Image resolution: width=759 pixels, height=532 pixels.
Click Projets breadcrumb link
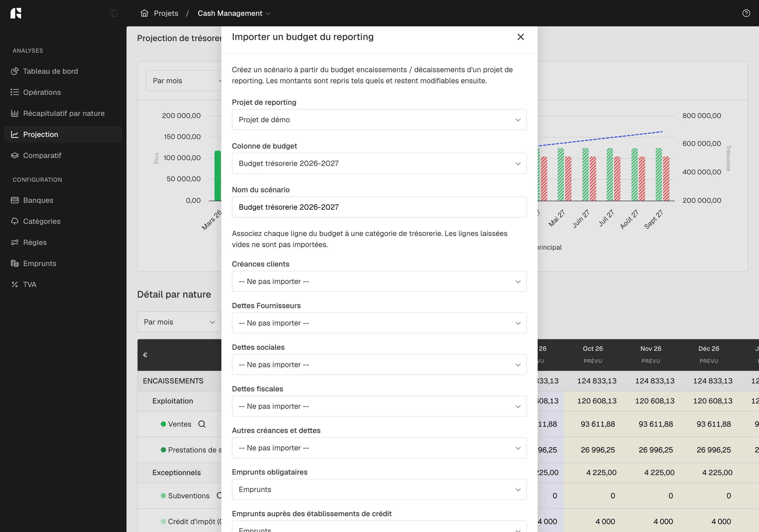[166, 13]
